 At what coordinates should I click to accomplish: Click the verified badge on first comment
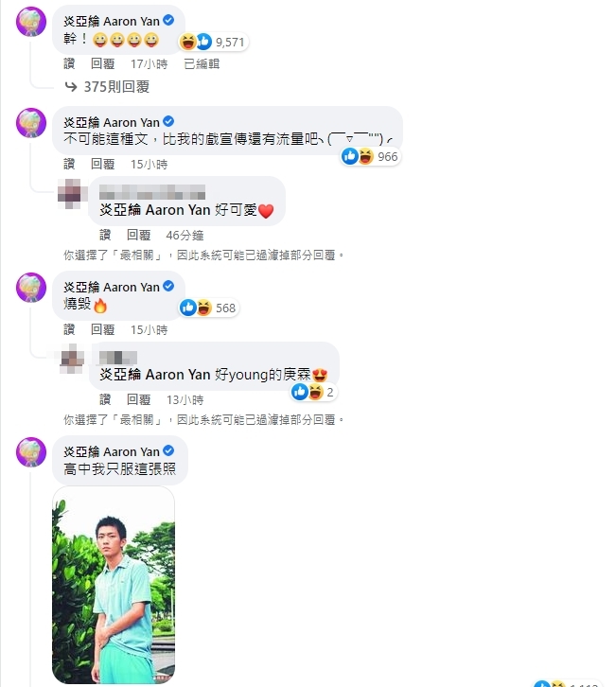[x=168, y=20]
